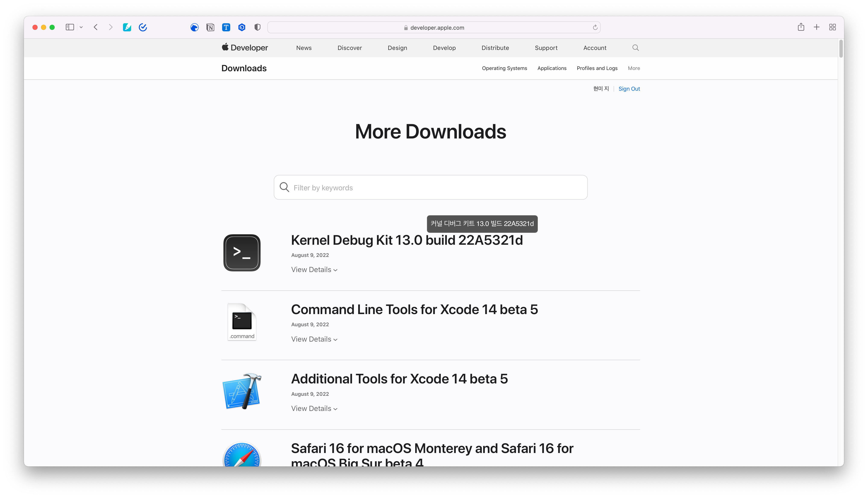Click the reload page icon
The image size is (868, 498).
[x=595, y=28]
